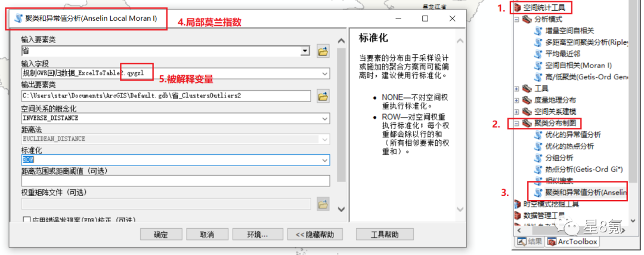The height and width of the screenshot is (255, 644).
Task: Click help pane scroll up arrow
Action: (x=460, y=41)
